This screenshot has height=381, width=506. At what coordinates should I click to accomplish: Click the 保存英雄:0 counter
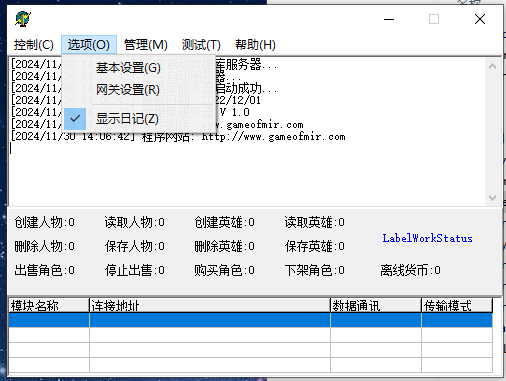315,246
